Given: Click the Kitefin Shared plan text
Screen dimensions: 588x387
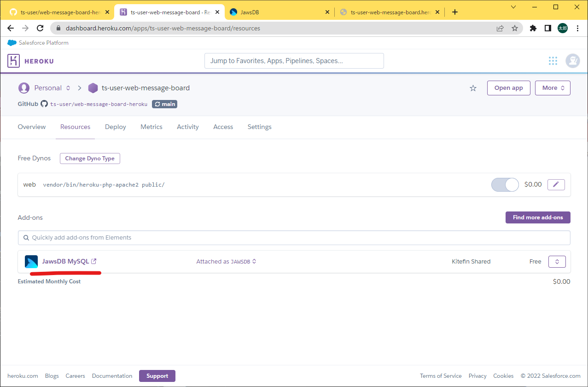Looking at the screenshot, I should click(x=471, y=262).
